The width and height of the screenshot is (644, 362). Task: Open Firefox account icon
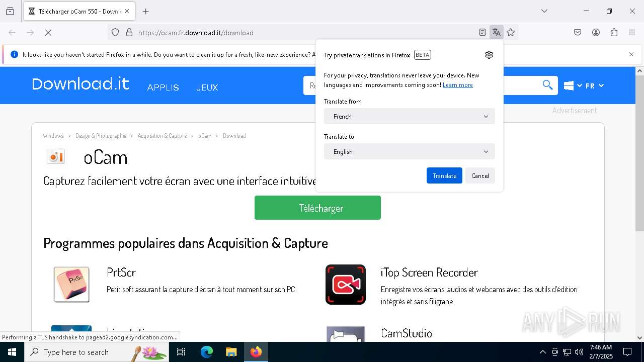click(x=596, y=33)
